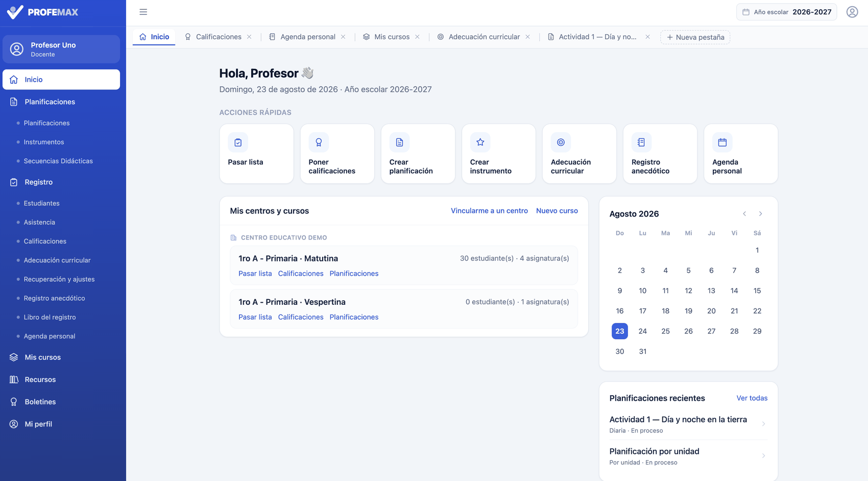868x481 pixels.
Task: Open the Registro anecdótico quick action card
Action: click(x=660, y=154)
